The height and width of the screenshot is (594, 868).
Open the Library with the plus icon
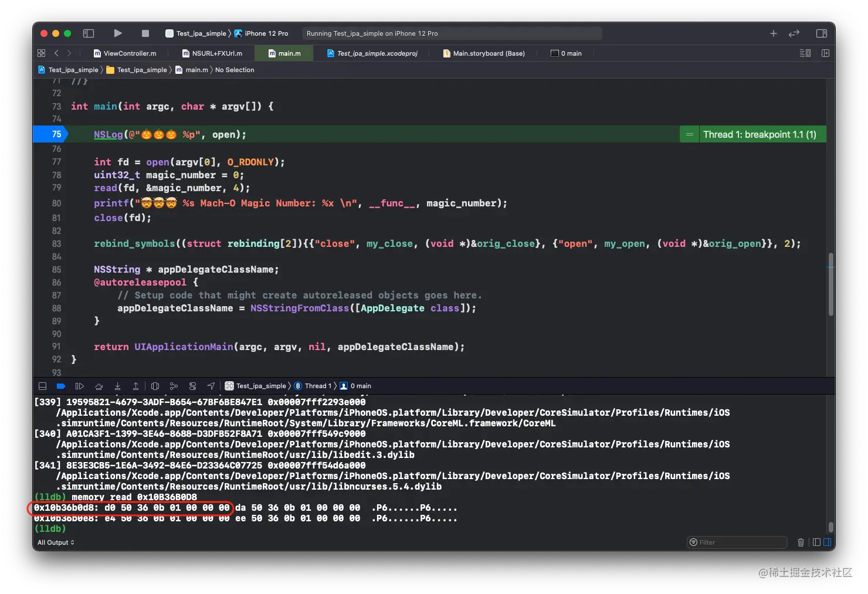click(x=774, y=33)
